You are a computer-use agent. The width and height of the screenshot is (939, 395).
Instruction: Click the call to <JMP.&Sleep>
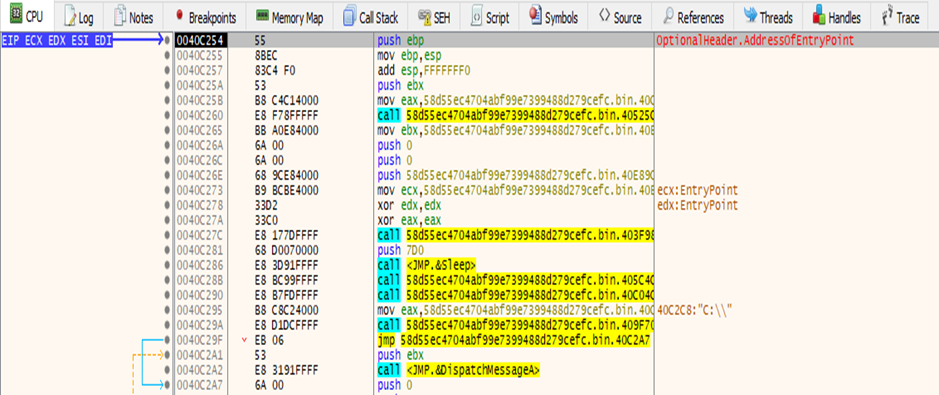(x=426, y=265)
